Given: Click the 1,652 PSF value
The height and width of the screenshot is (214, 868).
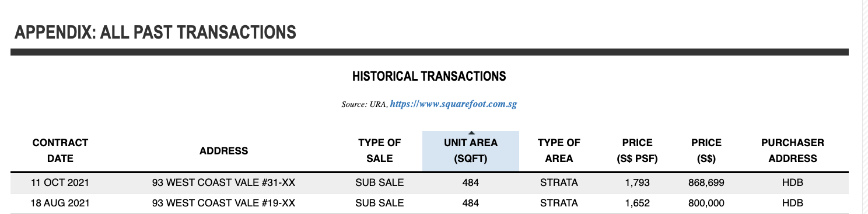Looking at the screenshot, I should tap(637, 203).
